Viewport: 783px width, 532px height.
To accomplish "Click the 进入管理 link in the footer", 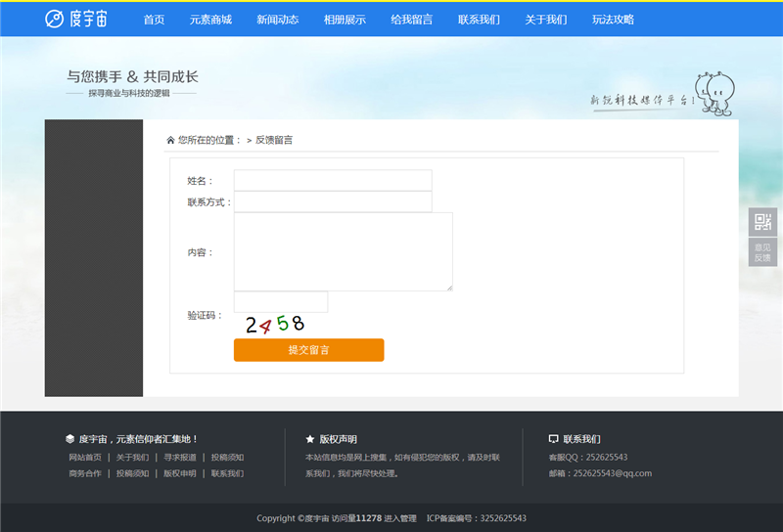I will point(399,518).
